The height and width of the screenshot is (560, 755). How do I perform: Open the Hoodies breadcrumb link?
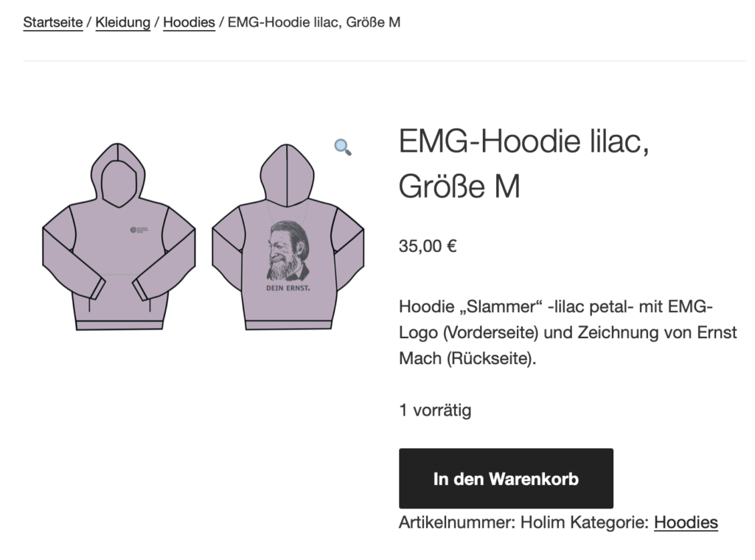point(189,22)
